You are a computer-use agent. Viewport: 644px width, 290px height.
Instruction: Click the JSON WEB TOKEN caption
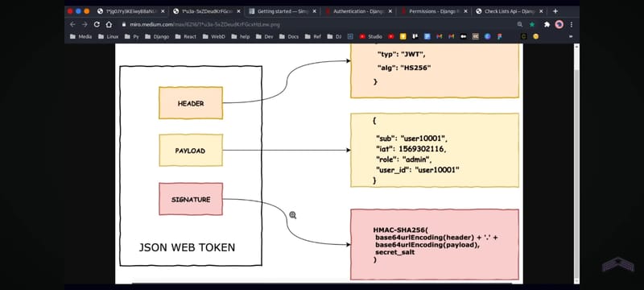pos(187,247)
